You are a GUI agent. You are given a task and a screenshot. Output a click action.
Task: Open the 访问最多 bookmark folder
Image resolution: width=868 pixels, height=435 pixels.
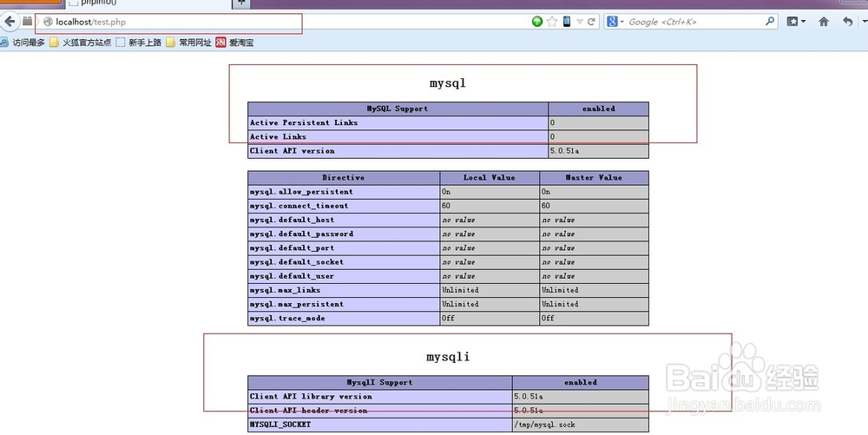pyautogui.click(x=23, y=42)
